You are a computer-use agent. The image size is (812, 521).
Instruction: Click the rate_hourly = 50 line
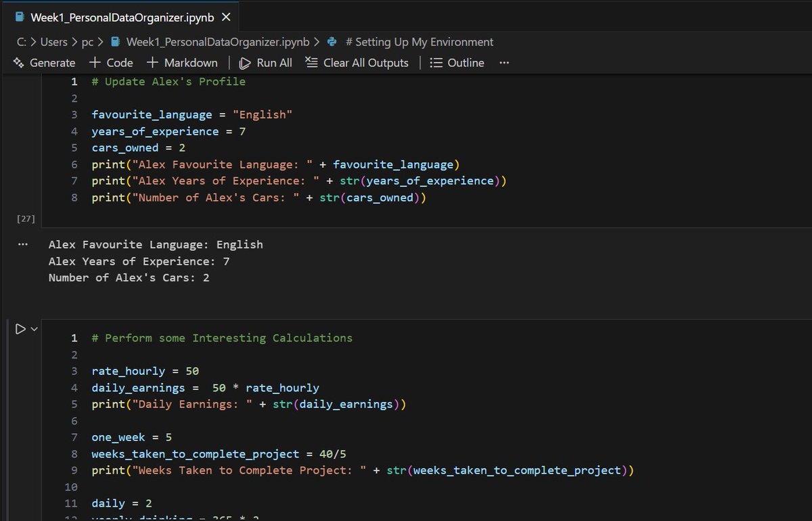click(145, 371)
